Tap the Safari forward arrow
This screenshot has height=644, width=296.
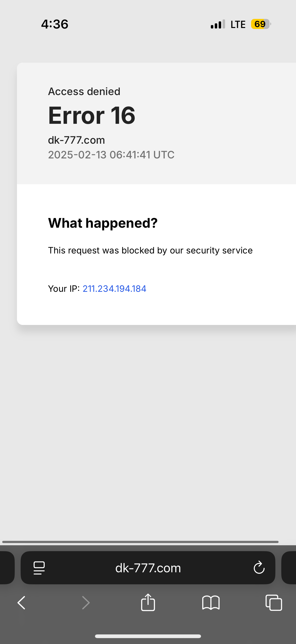click(86, 603)
